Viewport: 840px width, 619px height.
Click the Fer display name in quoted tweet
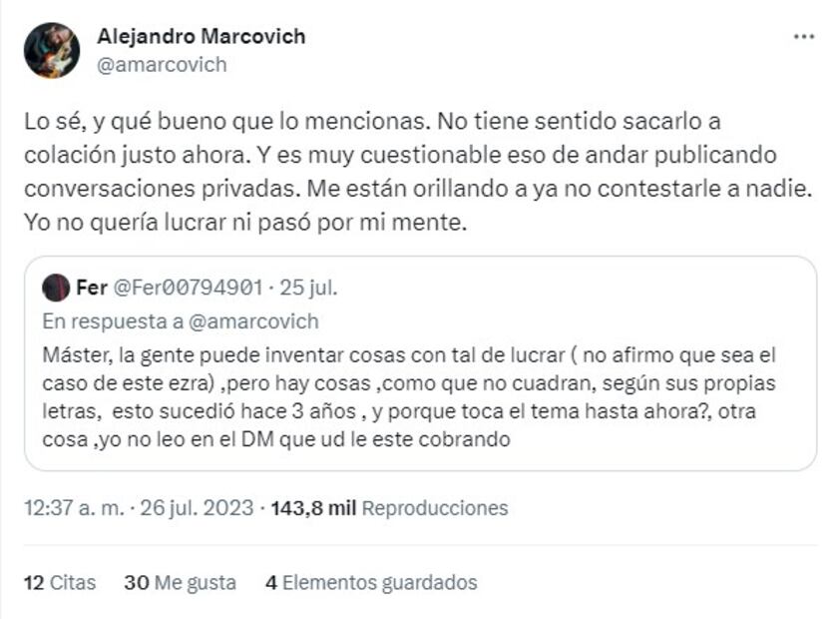(x=89, y=289)
